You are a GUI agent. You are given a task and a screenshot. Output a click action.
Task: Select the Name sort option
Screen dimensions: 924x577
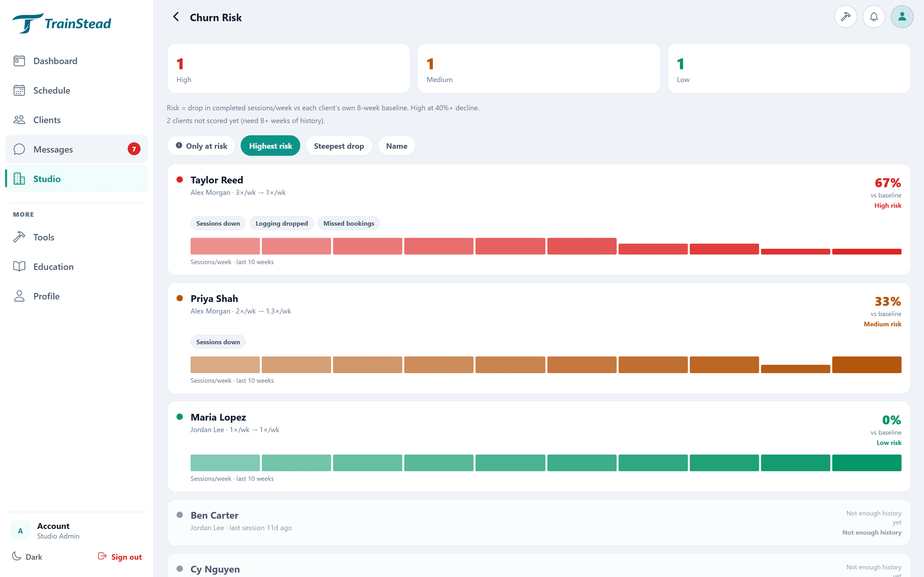396,146
